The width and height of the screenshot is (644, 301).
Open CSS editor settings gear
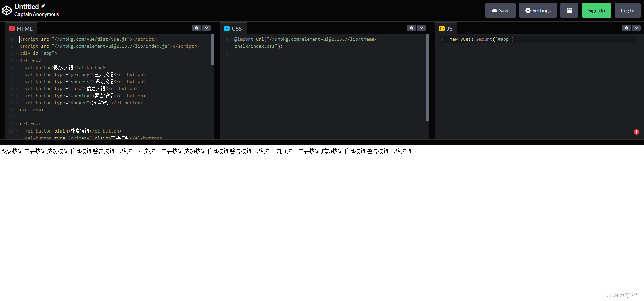click(412, 28)
